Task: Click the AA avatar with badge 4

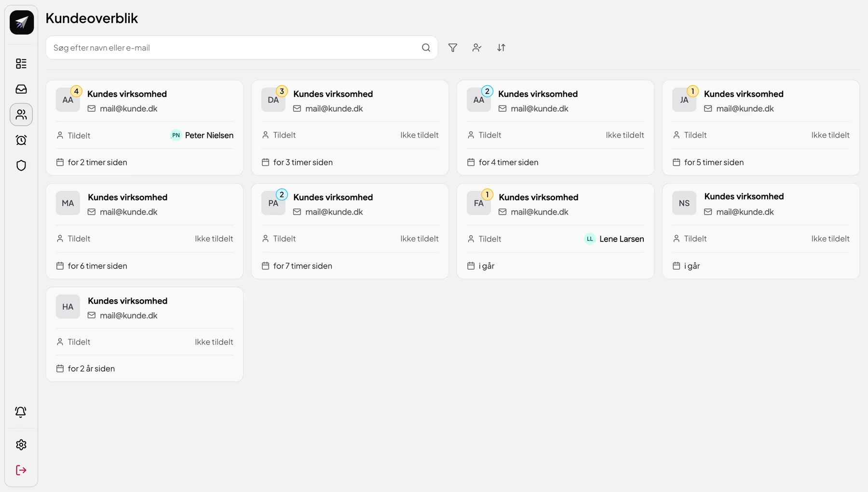Action: (68, 100)
